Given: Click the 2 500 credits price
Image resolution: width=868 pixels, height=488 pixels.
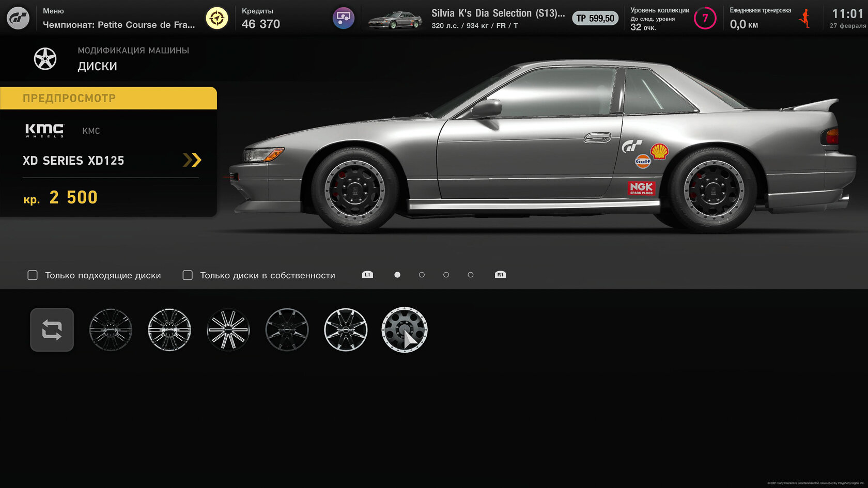Looking at the screenshot, I should click(x=73, y=197).
